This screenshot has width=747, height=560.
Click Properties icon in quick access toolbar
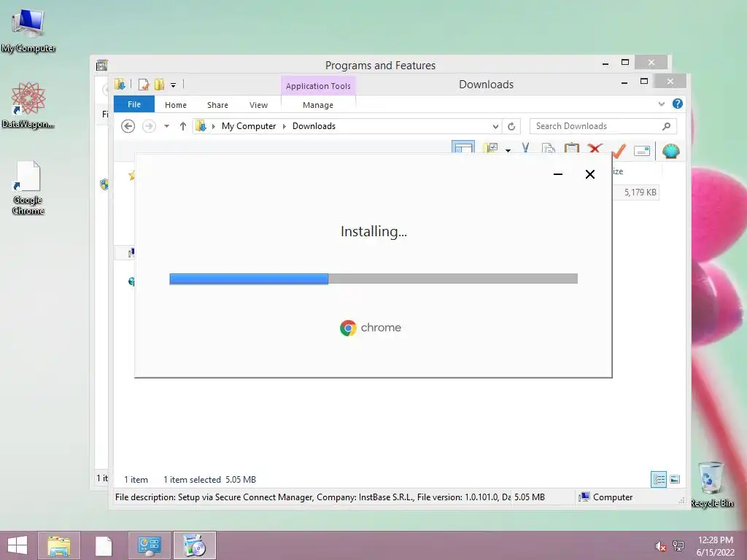(144, 85)
